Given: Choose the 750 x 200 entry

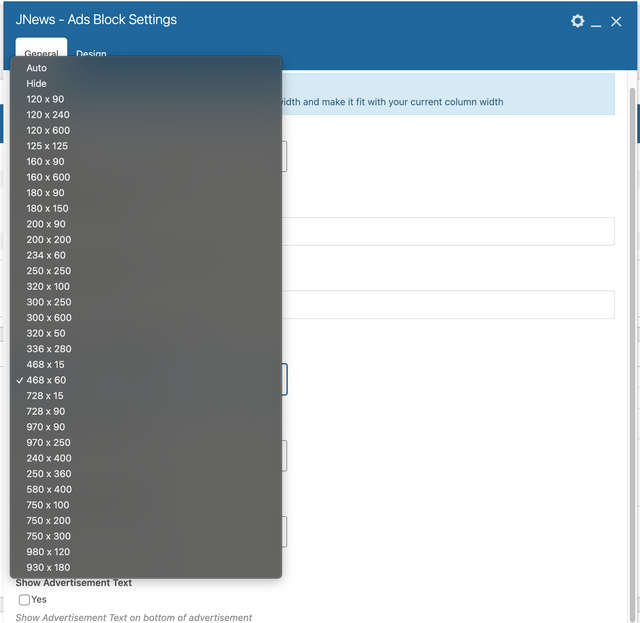Looking at the screenshot, I should pyautogui.click(x=146, y=521).
